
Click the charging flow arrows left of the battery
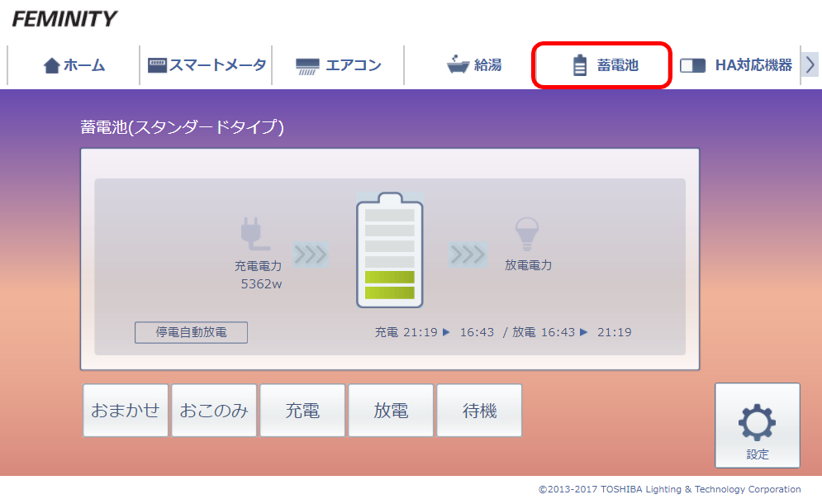[x=310, y=254]
